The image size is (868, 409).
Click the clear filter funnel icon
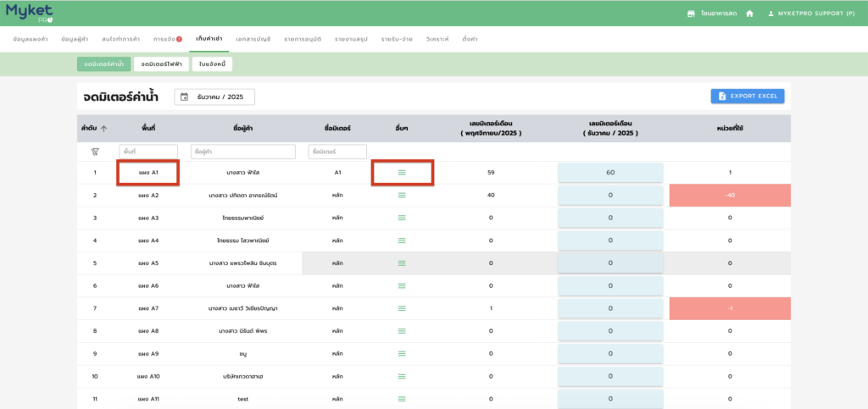point(95,152)
